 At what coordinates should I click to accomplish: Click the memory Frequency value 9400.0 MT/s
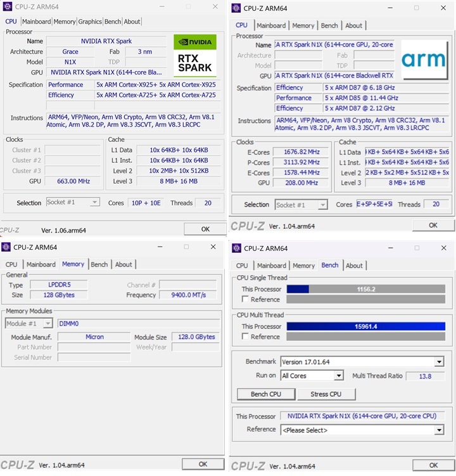pyautogui.click(x=188, y=295)
